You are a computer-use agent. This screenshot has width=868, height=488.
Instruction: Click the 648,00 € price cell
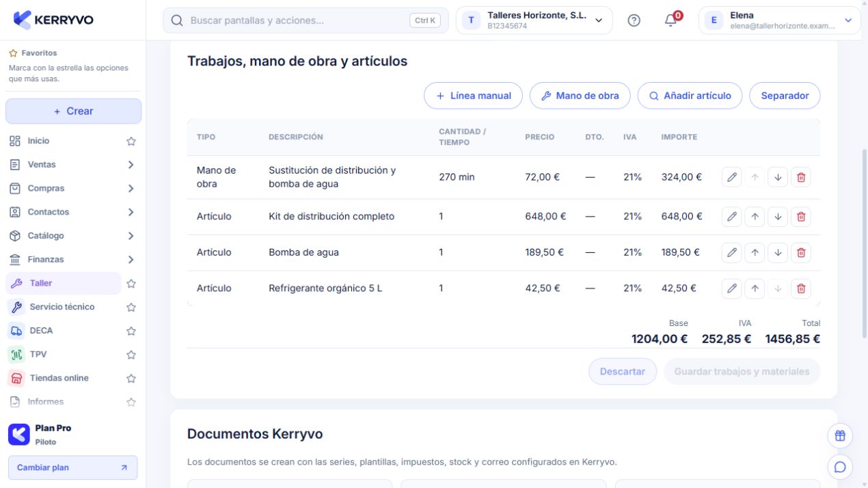coord(545,217)
